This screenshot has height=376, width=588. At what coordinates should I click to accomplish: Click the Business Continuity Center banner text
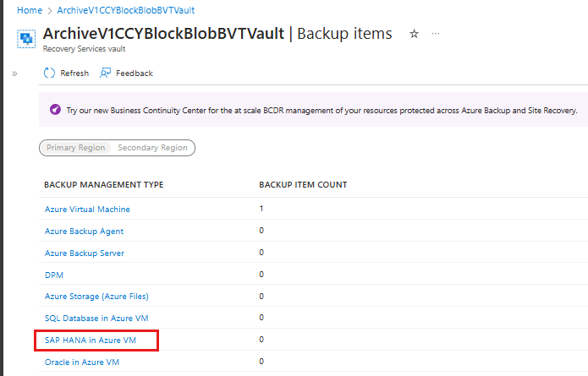click(321, 111)
